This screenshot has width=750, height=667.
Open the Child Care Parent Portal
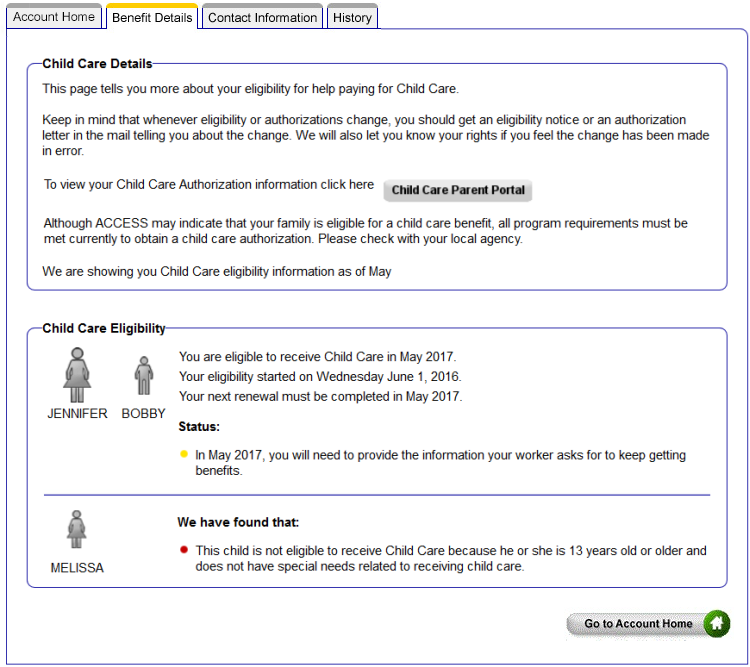(x=458, y=190)
